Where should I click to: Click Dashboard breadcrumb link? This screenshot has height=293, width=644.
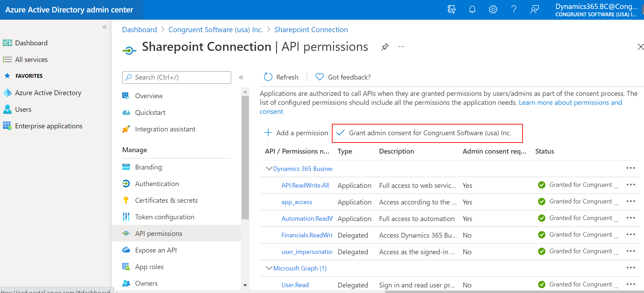click(139, 30)
